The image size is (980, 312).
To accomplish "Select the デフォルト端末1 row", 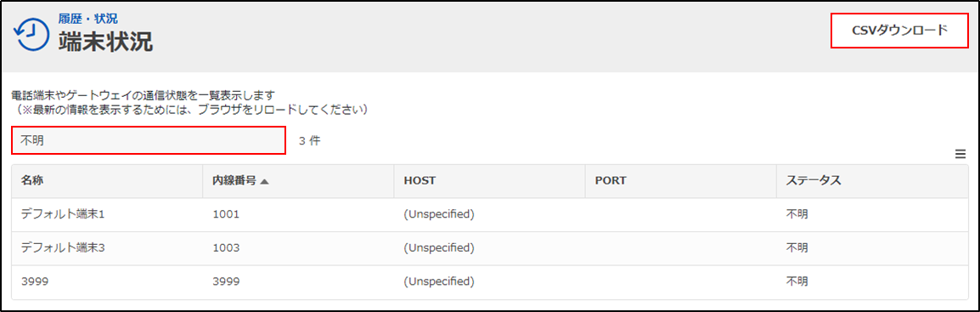I will [489, 214].
